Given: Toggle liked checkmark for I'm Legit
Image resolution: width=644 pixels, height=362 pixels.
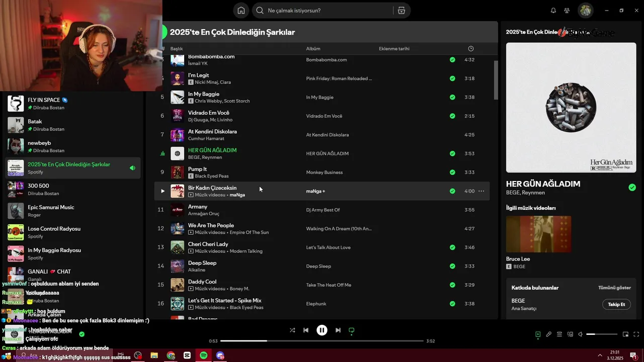Looking at the screenshot, I should (452, 78).
